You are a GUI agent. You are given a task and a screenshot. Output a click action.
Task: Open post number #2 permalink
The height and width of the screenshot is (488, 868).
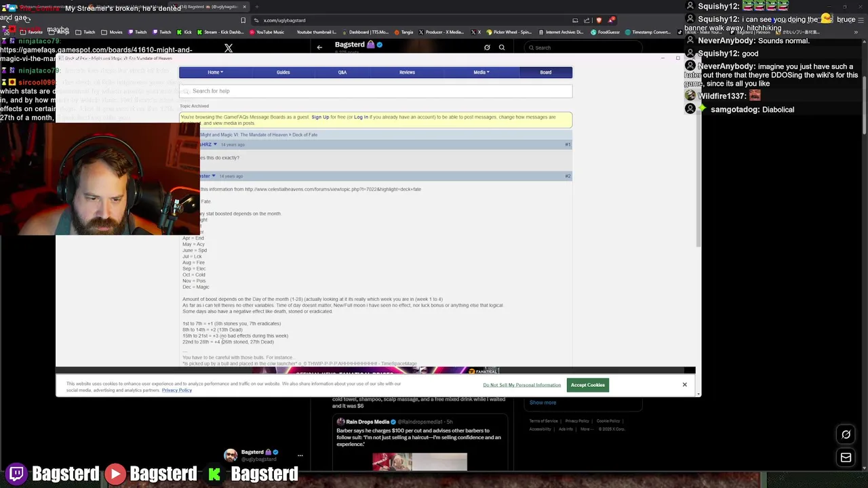coord(568,176)
